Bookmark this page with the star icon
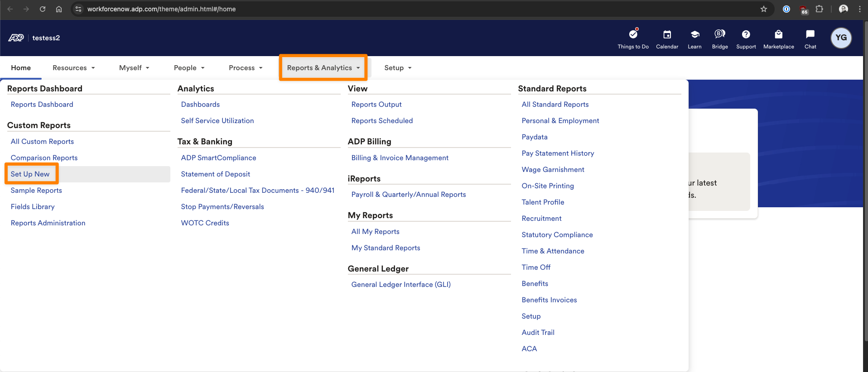 pyautogui.click(x=764, y=9)
